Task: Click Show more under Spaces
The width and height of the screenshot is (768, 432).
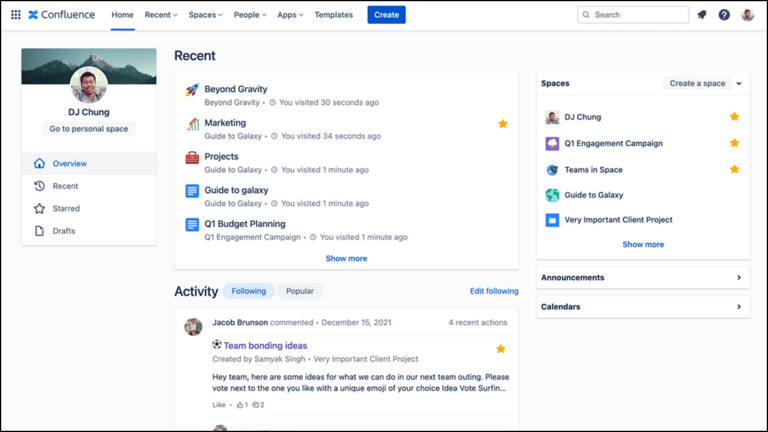Action: pyautogui.click(x=643, y=244)
